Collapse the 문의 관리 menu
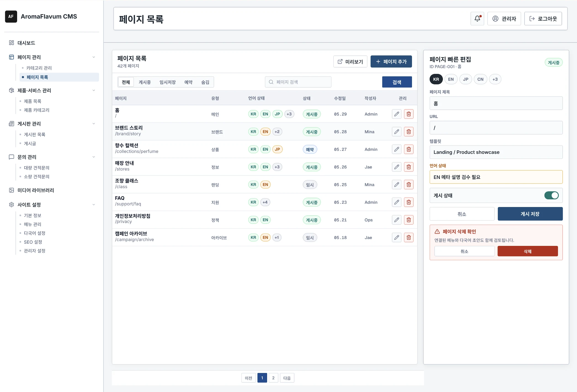The width and height of the screenshot is (577, 392). 94,157
